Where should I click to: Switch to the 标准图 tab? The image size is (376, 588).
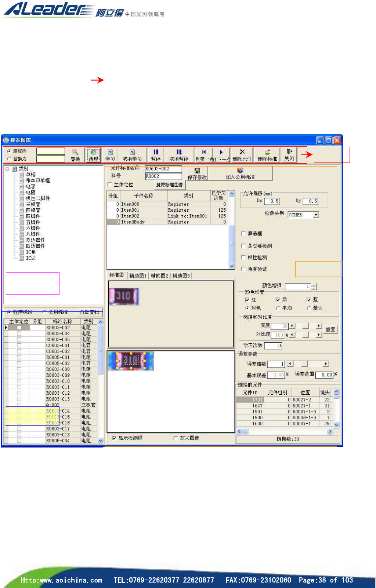pyautogui.click(x=117, y=275)
